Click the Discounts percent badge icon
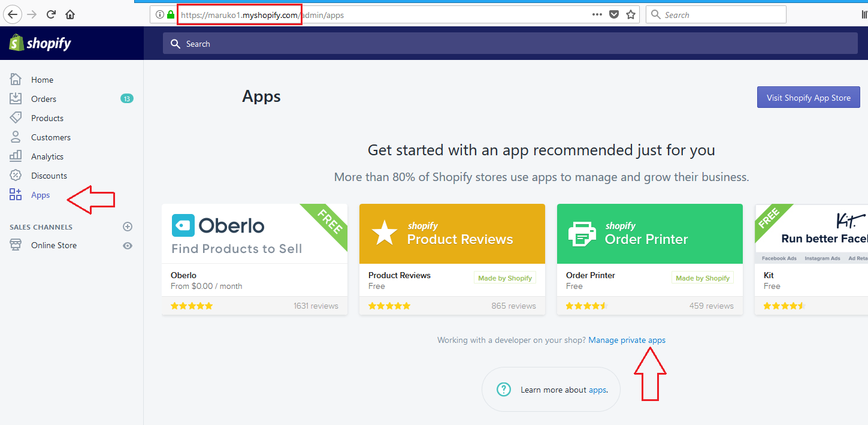The height and width of the screenshot is (425, 868). (16, 175)
